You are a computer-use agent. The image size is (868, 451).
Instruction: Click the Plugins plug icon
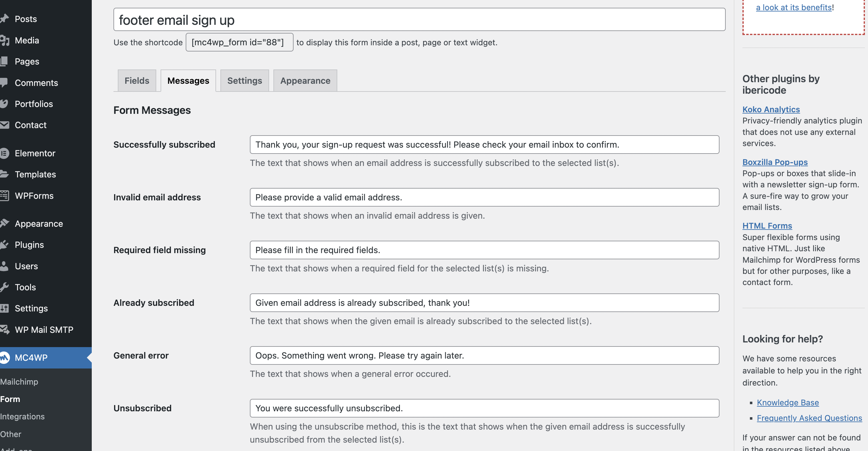[4, 245]
